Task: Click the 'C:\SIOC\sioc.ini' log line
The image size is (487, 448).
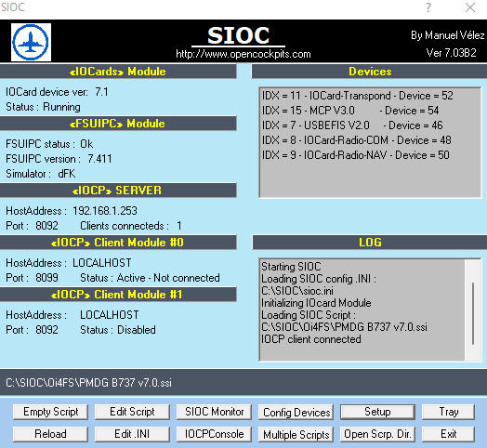Action: tap(297, 291)
